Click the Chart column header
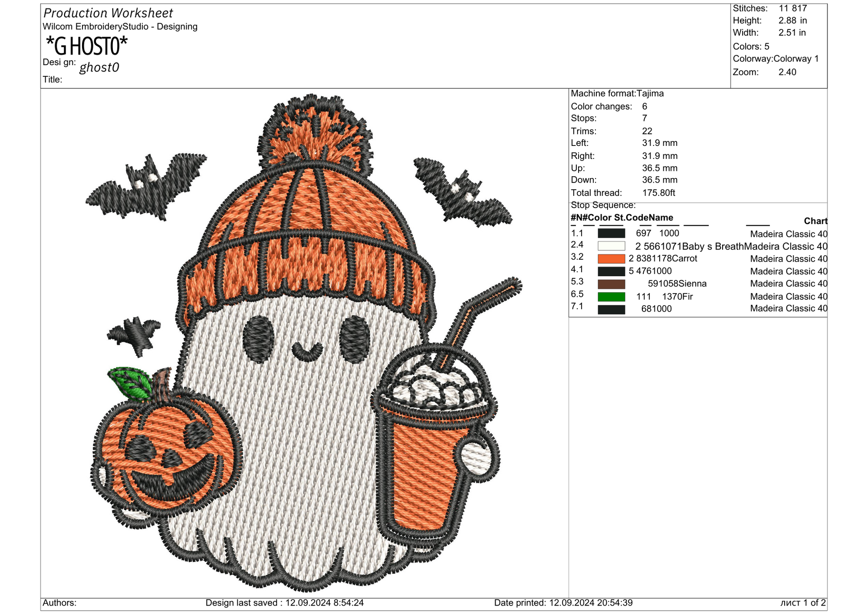 pos(815,221)
